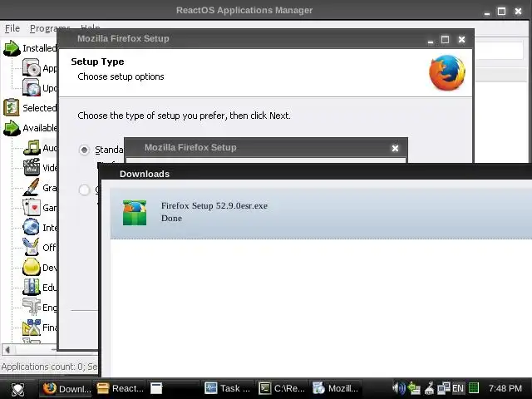Click the Done status of Firefox download

click(x=172, y=218)
